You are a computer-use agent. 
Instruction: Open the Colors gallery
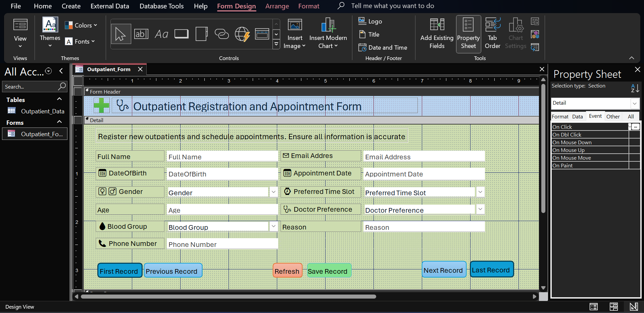pyautogui.click(x=81, y=25)
